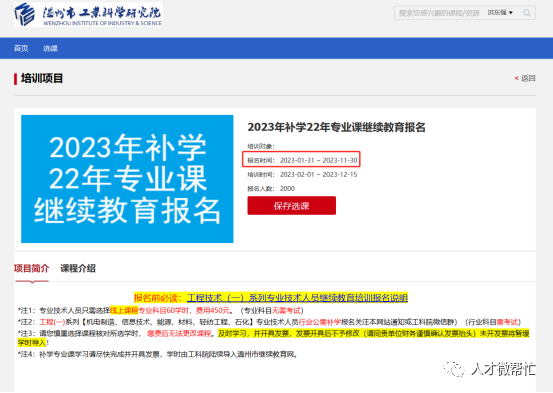The image size is (553, 393).
Task: Click the red 缴费后无法更改课程 text
Action: (179, 333)
